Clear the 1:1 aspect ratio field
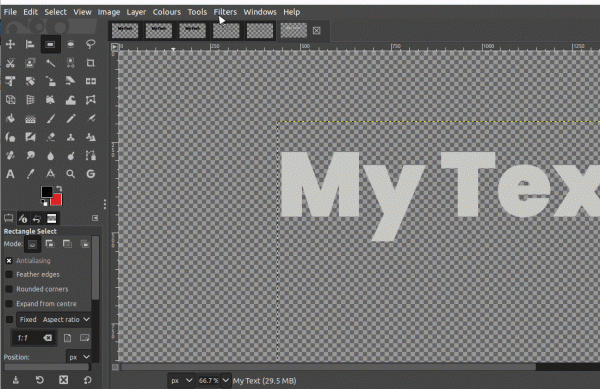Screen dimensions: 600x389 (x=47, y=338)
